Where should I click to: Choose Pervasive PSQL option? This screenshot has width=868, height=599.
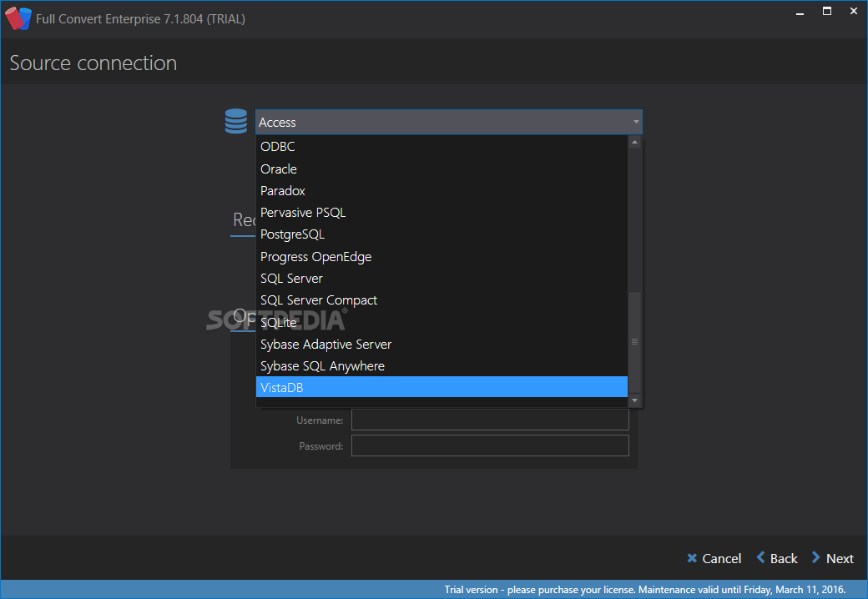click(x=442, y=213)
